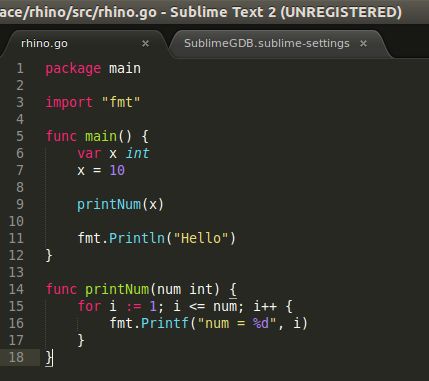Click the ':=' operator on line 15

pos(134,306)
